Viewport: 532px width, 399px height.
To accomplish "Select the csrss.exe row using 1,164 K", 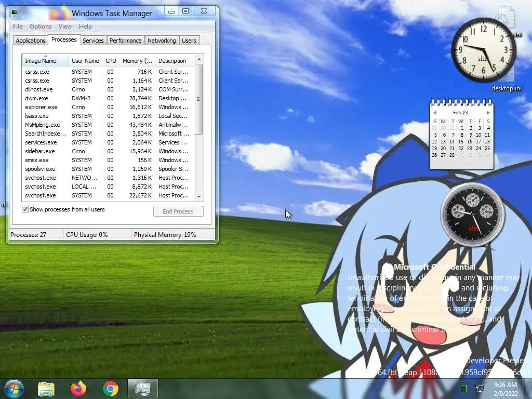I will (x=108, y=81).
